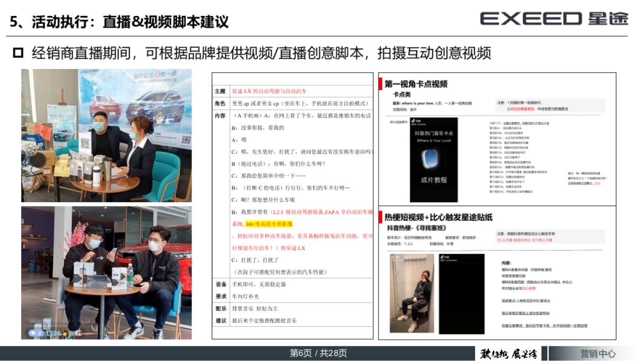Image resolution: width=637 pixels, height=364 pixels.
Task: Click the airplane-window image in the music video cover
Action: [430, 158]
